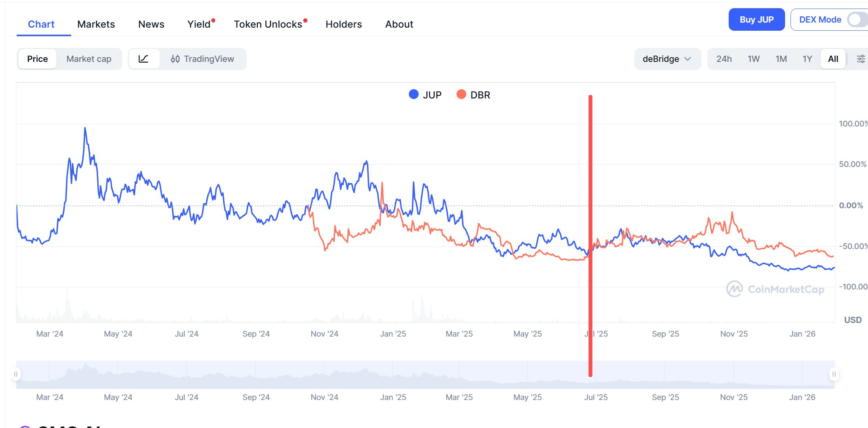Viewport: 868px width, 428px height.
Task: Click the Buy JUP button
Action: 756,19
